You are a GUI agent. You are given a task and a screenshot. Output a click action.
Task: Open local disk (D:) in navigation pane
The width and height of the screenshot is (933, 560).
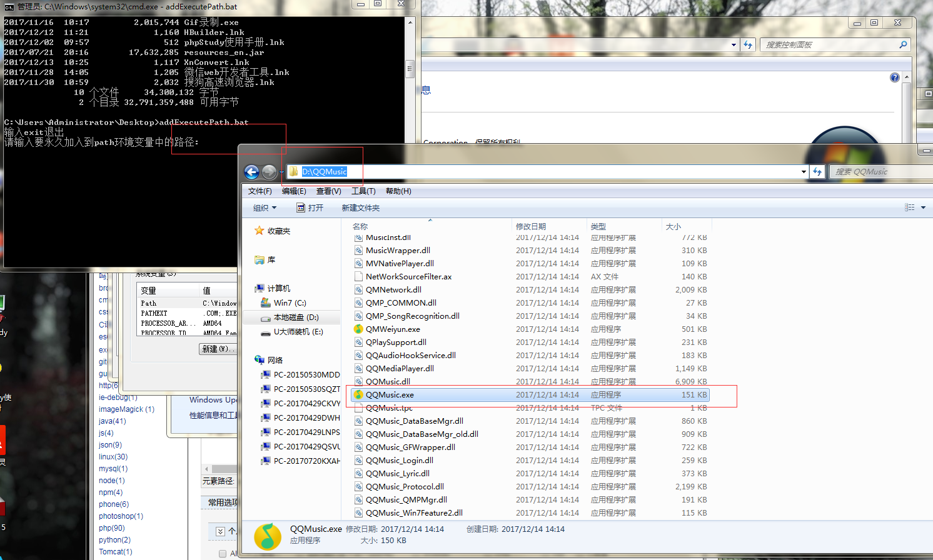(296, 317)
